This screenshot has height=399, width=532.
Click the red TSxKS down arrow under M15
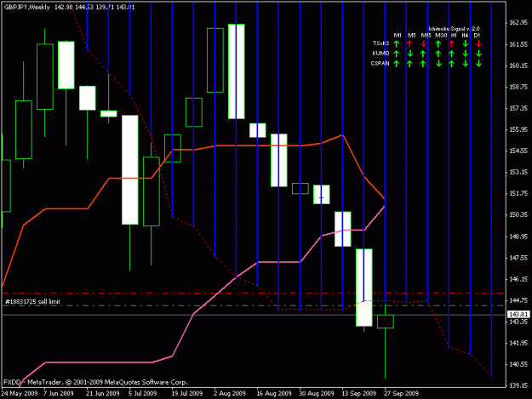point(423,43)
